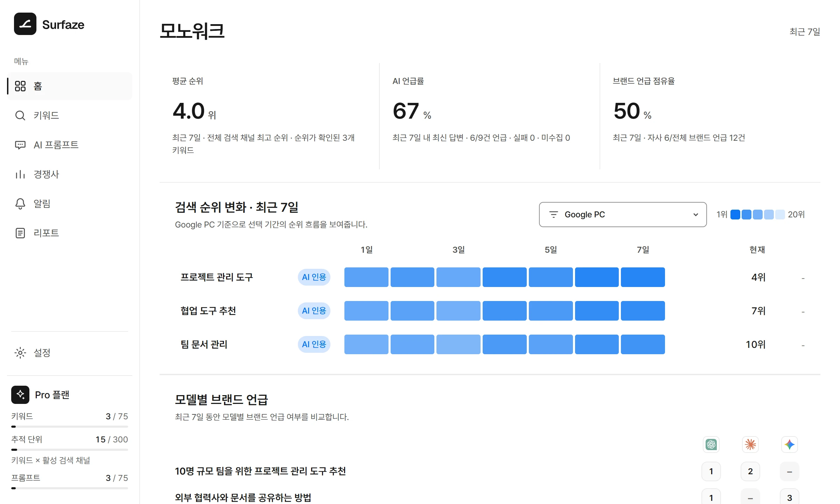
Task: Click the 10위 current rank value
Action: pos(756,344)
